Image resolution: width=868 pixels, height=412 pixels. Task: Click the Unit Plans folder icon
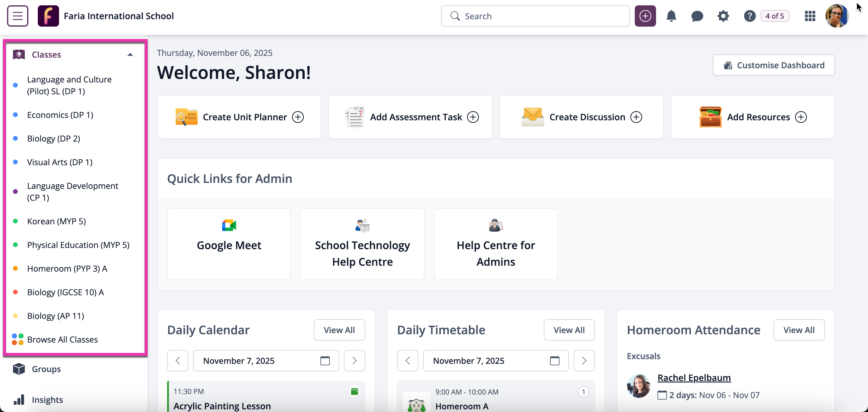coord(186,117)
